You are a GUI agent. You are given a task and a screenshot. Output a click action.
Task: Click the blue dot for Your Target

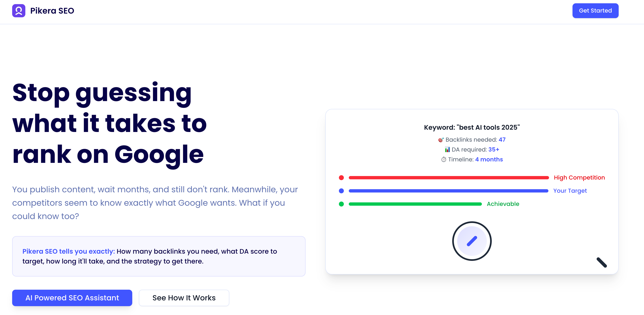341,191
